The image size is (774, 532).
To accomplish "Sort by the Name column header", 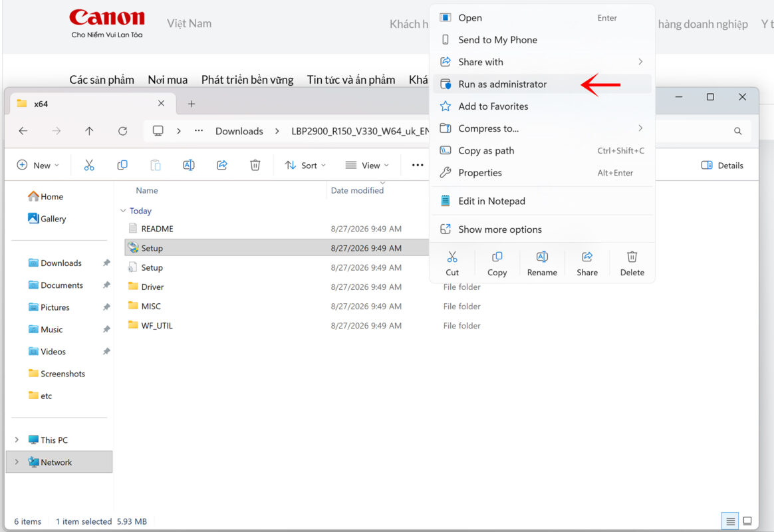I will [x=146, y=190].
